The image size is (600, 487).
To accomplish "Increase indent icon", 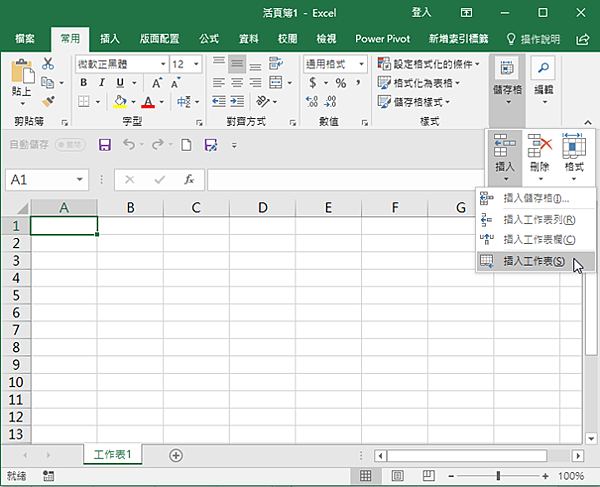I will pos(237,101).
